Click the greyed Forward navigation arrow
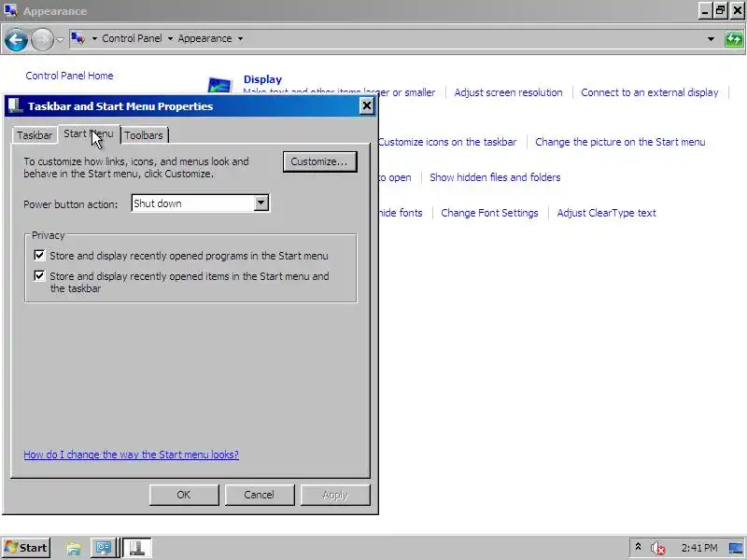The image size is (747, 560). tap(42, 39)
